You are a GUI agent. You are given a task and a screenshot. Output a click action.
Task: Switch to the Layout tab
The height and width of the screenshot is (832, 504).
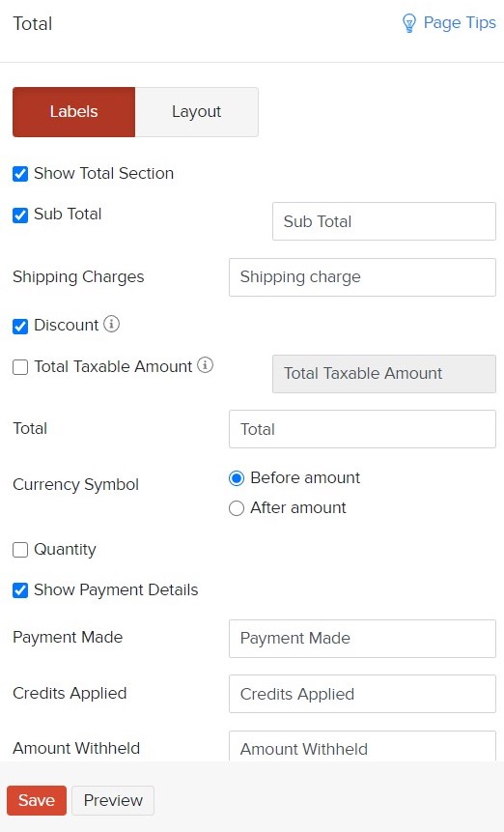[x=197, y=112]
